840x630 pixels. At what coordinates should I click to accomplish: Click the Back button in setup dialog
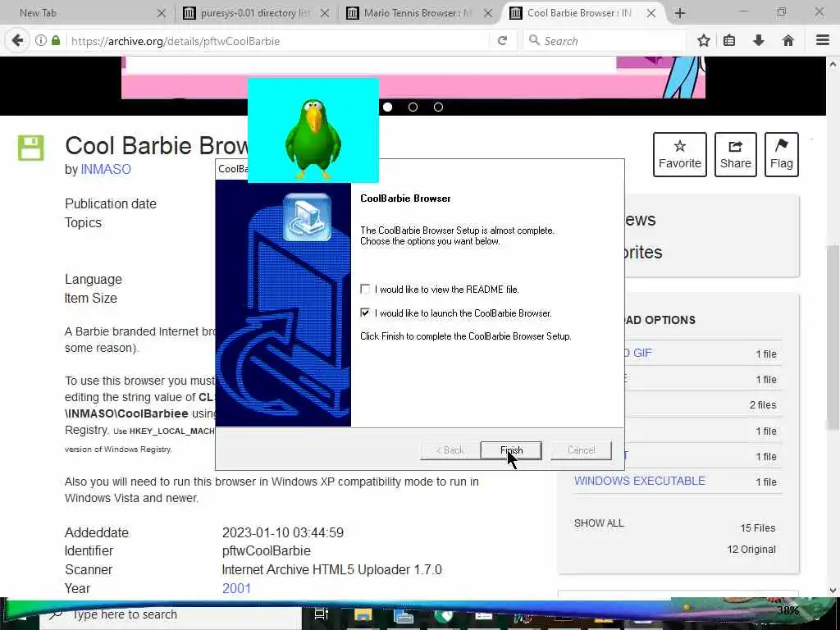pyautogui.click(x=450, y=450)
